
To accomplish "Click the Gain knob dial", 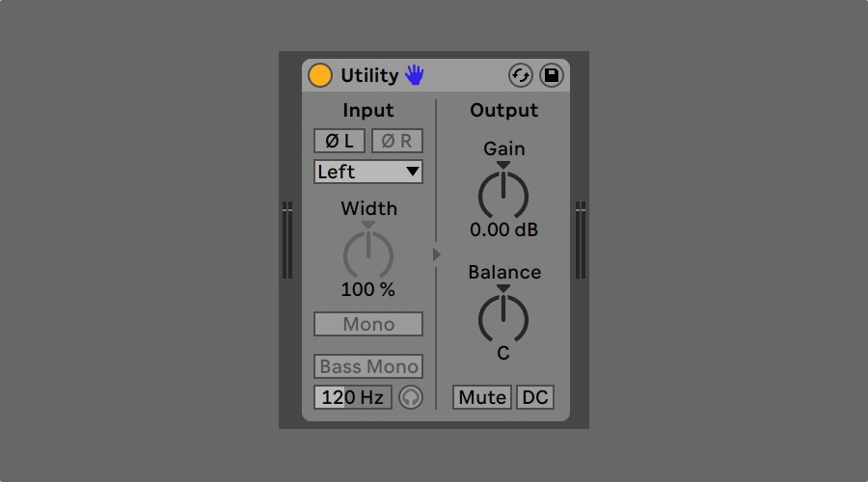I will (x=503, y=196).
